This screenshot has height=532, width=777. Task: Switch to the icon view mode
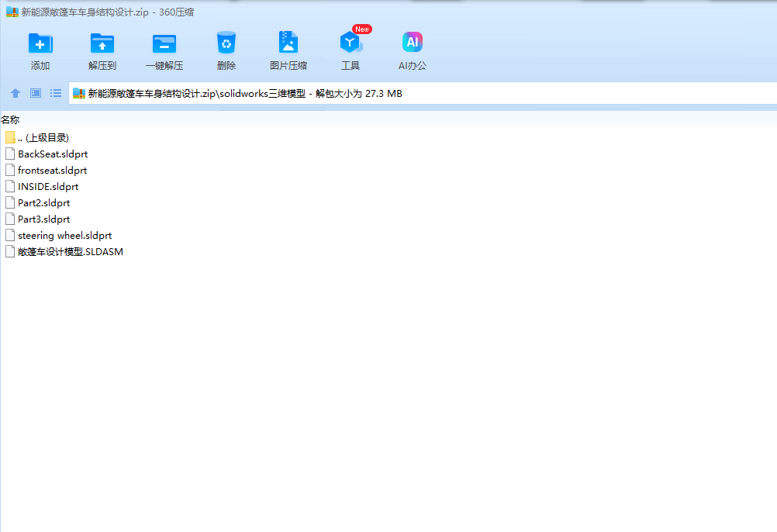pos(36,93)
